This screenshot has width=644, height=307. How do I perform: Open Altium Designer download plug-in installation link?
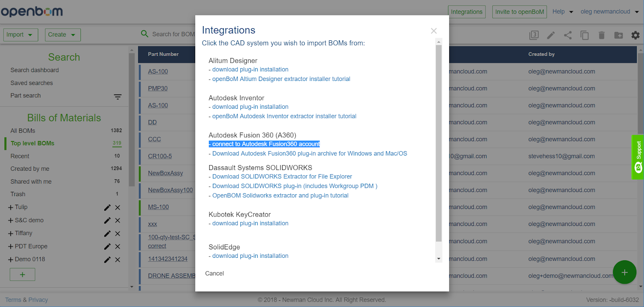250,69
